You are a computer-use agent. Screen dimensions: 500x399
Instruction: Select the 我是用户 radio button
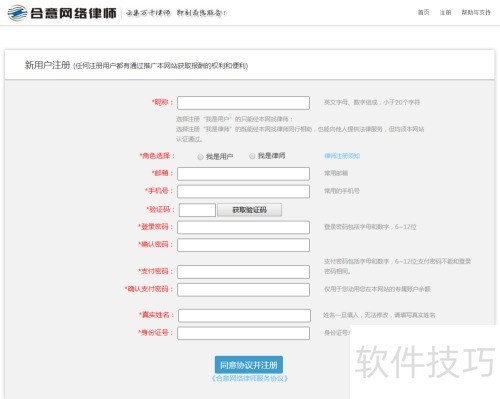(x=200, y=157)
